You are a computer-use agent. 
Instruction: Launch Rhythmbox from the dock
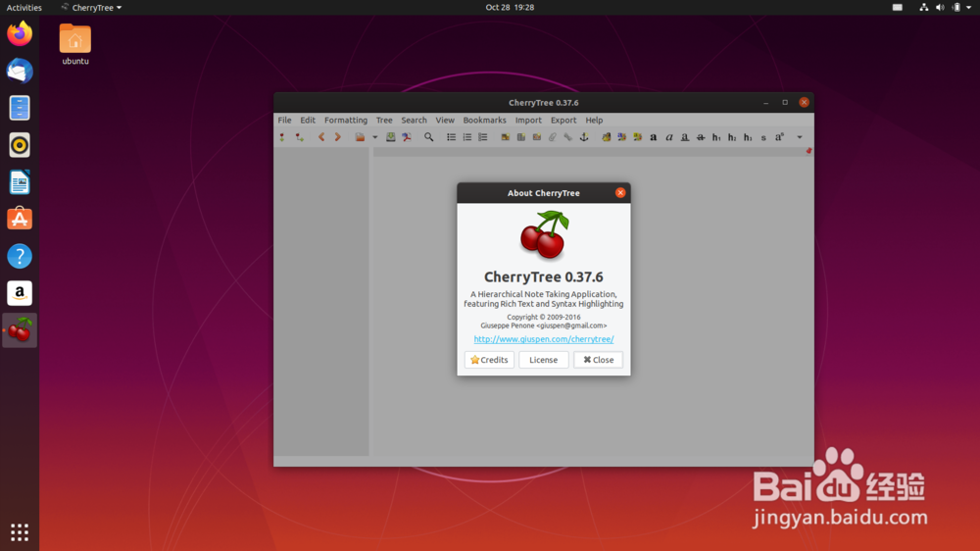click(x=20, y=145)
